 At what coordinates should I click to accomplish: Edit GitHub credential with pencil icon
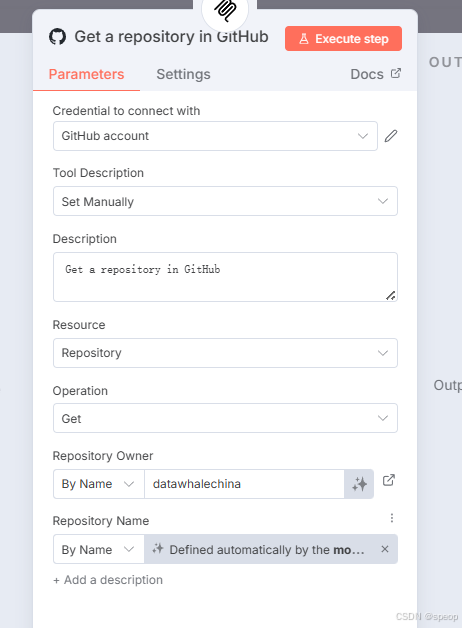pyautogui.click(x=391, y=136)
